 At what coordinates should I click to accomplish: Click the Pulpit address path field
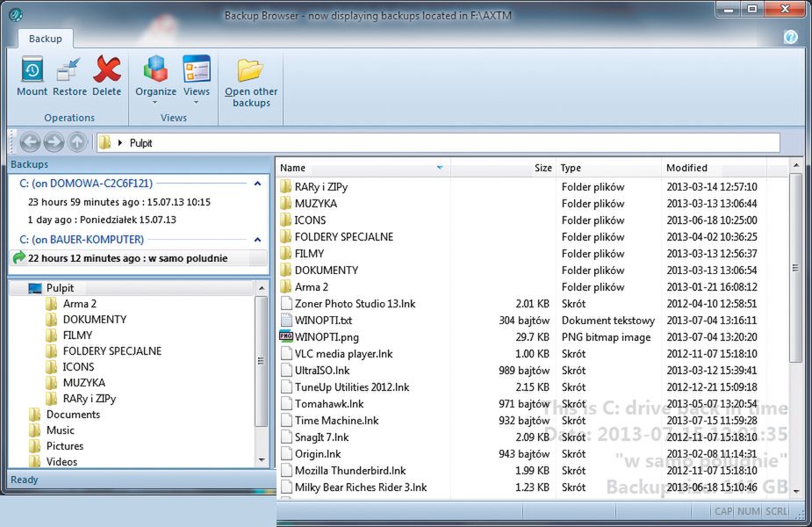(x=439, y=142)
